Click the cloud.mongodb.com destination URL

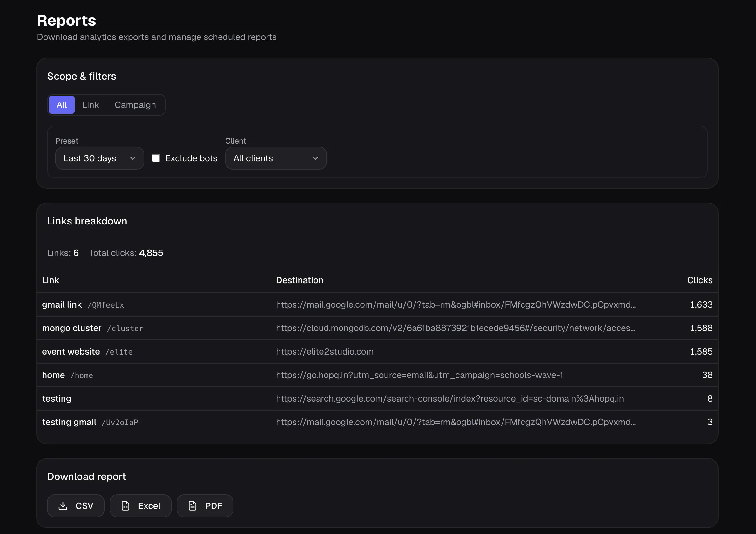(456, 328)
